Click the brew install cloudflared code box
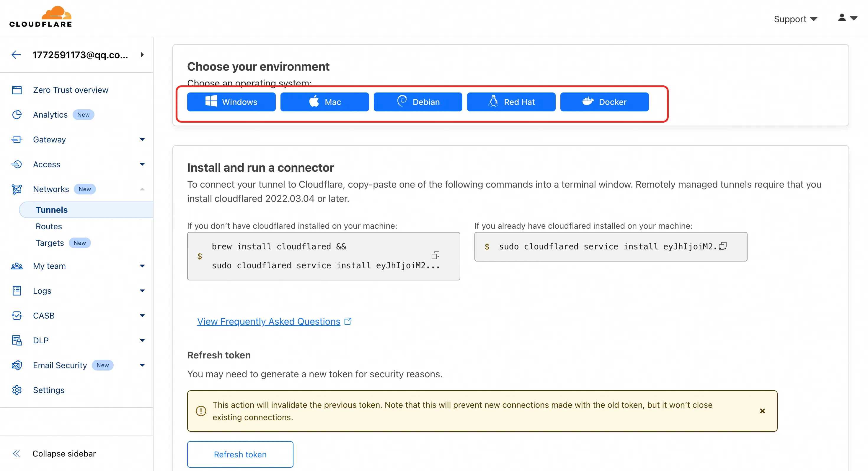This screenshot has height=471, width=868. point(324,256)
